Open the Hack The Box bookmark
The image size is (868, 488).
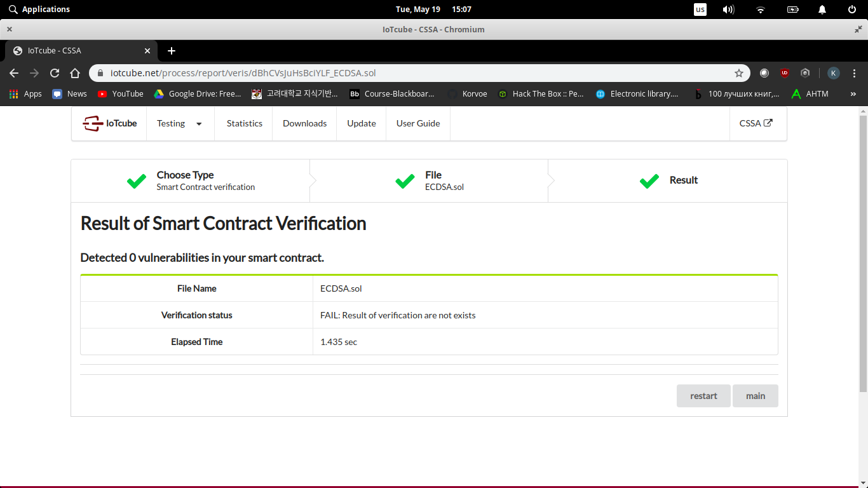point(540,94)
